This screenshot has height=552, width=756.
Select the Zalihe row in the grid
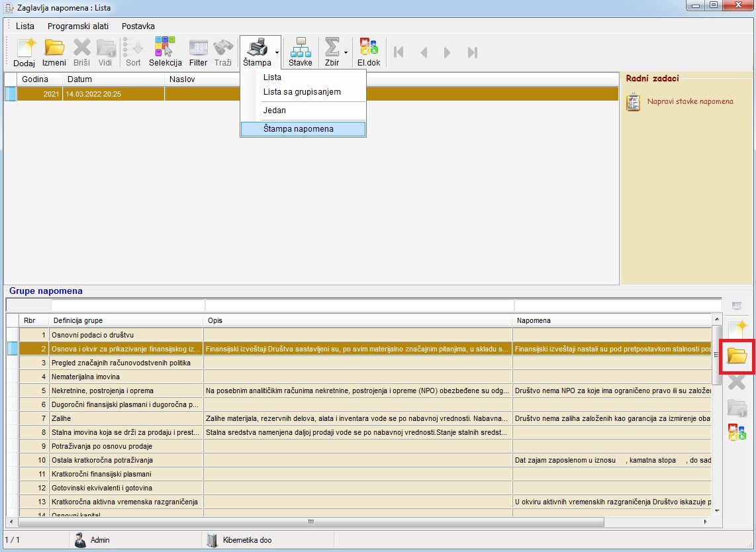(x=126, y=418)
